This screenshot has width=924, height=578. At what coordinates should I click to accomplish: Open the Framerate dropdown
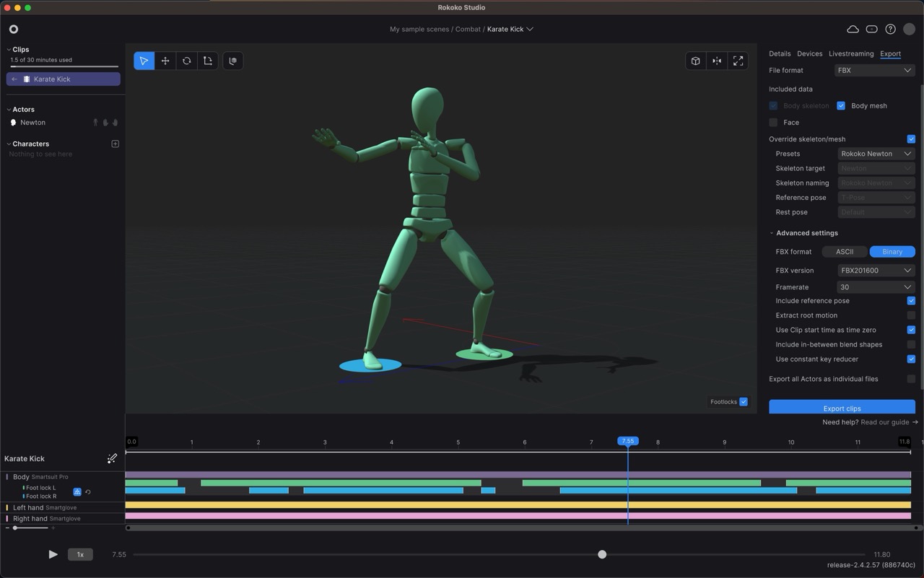pos(876,287)
